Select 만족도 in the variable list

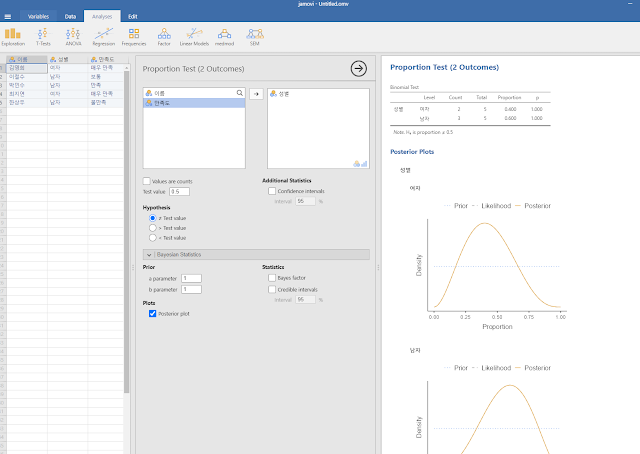[x=194, y=103]
